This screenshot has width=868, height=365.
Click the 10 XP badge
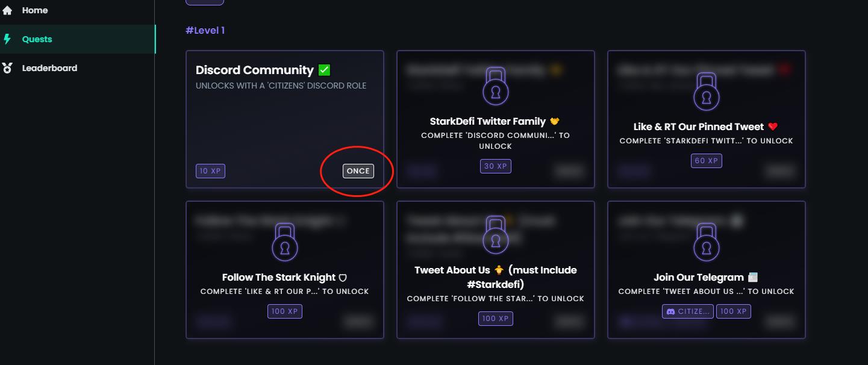point(210,171)
